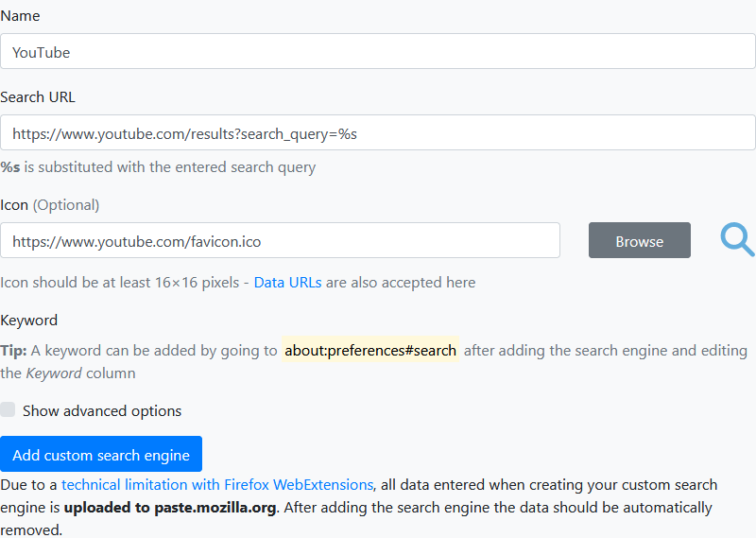Image resolution: width=756 pixels, height=538 pixels.
Task: Open the Data URLs link
Action: pyautogui.click(x=288, y=283)
